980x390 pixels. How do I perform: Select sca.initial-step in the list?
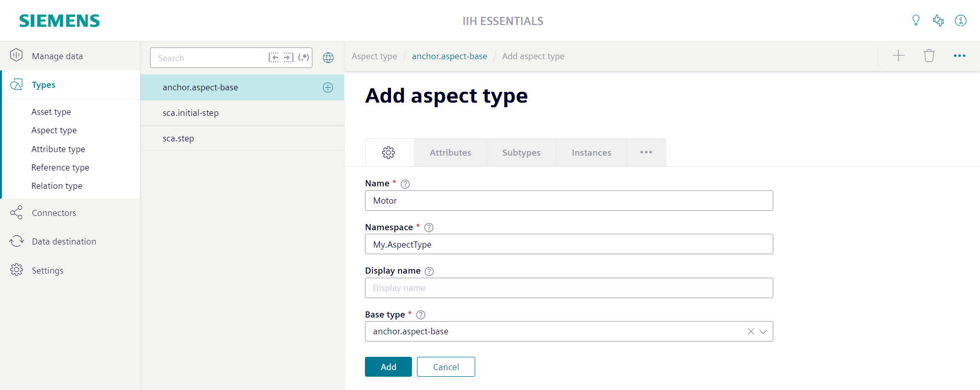[242, 113]
